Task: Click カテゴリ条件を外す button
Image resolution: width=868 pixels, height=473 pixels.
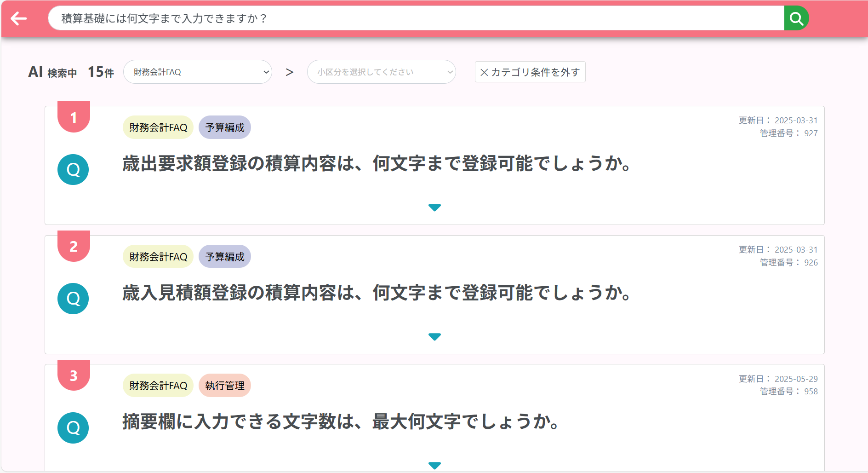Action: (530, 72)
